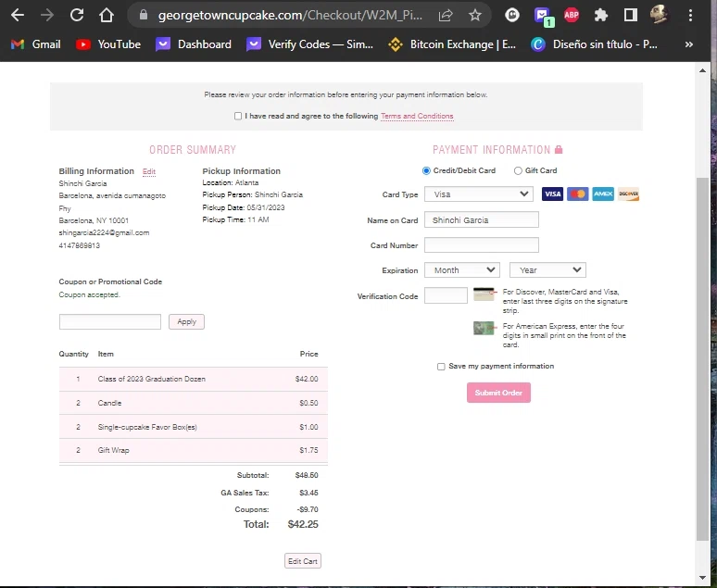Go back with the browser back arrow
Screen dimensions: 717x588
[18, 15]
